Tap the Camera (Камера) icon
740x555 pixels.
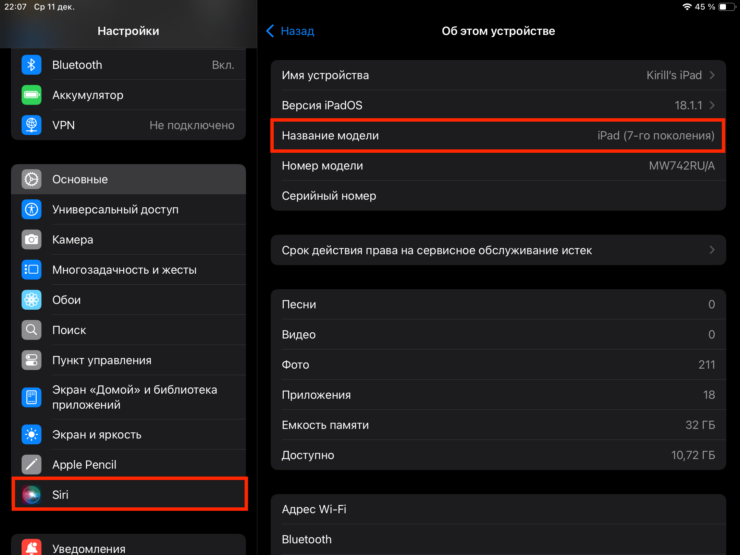tap(32, 240)
